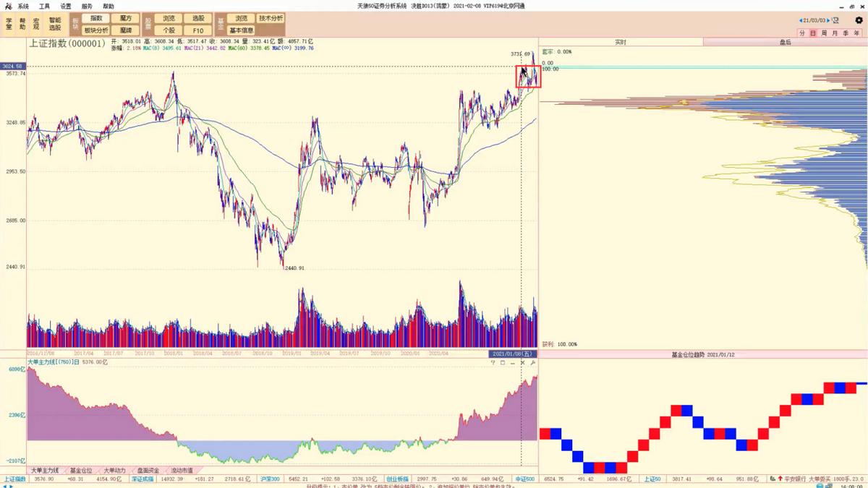Click the right arrow beside date 21/03/03
This screenshot has width=868, height=488.
[x=830, y=20]
